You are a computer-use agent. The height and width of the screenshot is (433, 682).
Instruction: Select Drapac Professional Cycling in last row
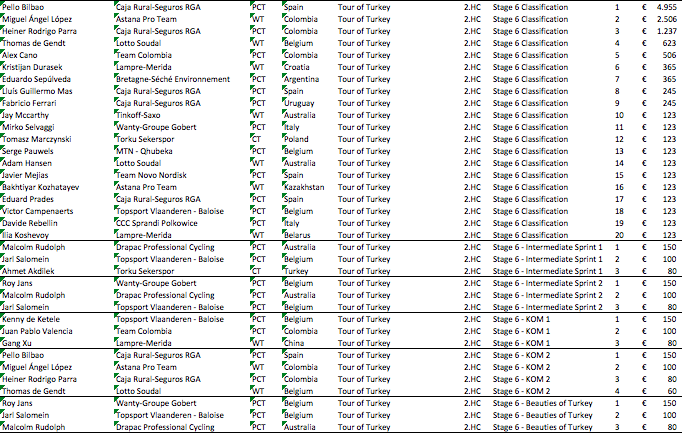165,427
